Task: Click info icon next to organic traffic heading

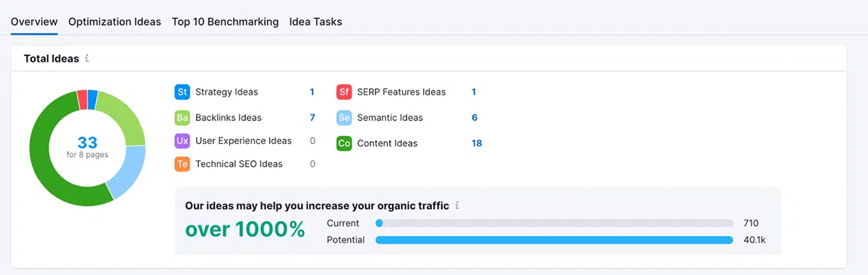Action: coord(457,206)
